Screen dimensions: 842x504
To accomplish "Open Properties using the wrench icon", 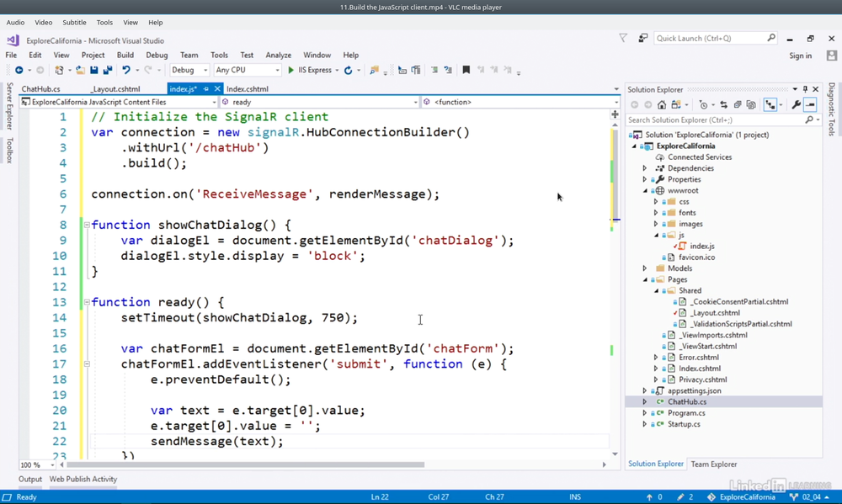I will point(797,104).
